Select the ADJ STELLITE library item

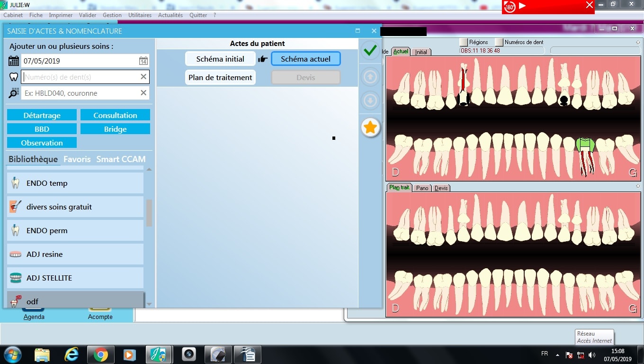point(75,278)
